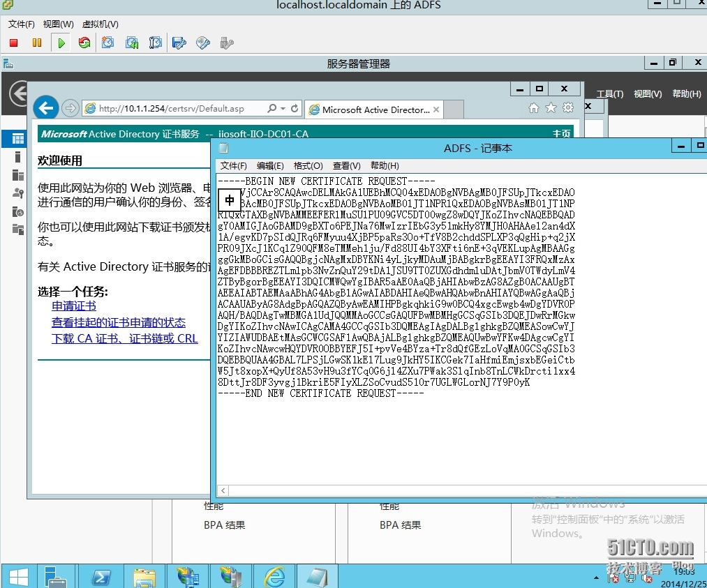707x588 pixels.
Task: Power on VM with green play button
Action: [61, 43]
